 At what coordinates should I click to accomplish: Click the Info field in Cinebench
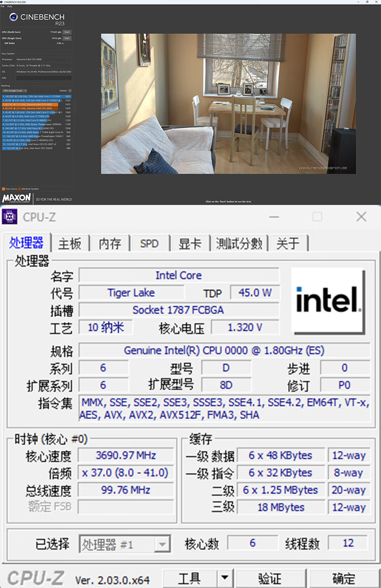tap(44, 78)
